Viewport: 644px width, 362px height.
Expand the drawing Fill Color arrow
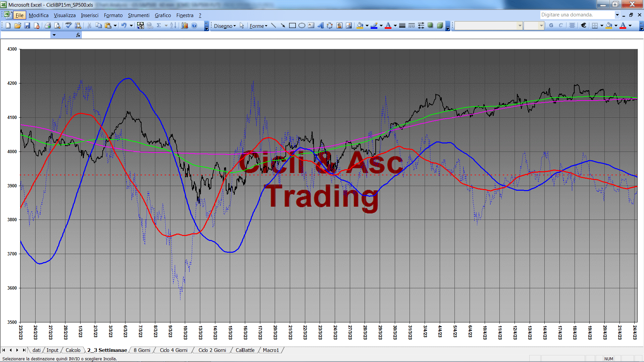(x=367, y=25)
